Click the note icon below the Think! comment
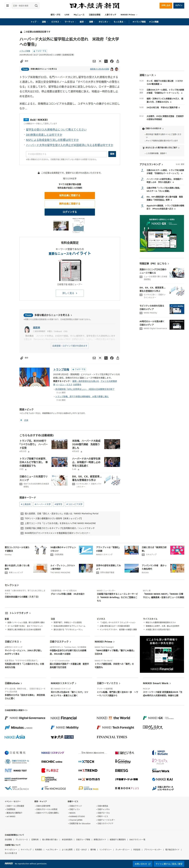The width and height of the screenshot is (189, 868). pos(100,358)
